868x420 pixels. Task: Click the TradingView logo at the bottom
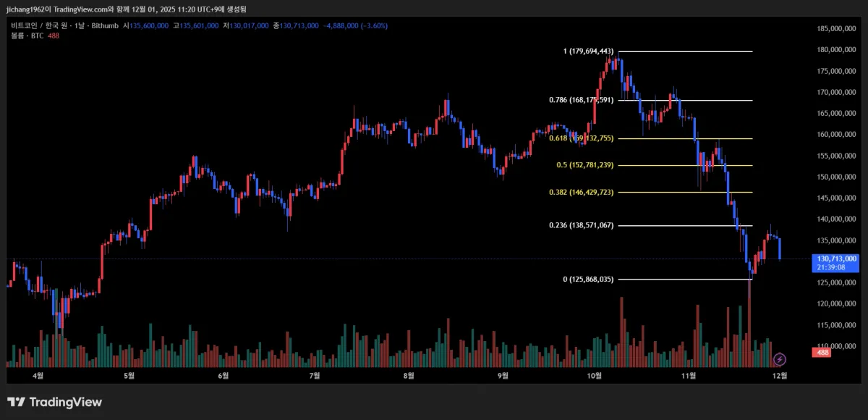coord(55,402)
